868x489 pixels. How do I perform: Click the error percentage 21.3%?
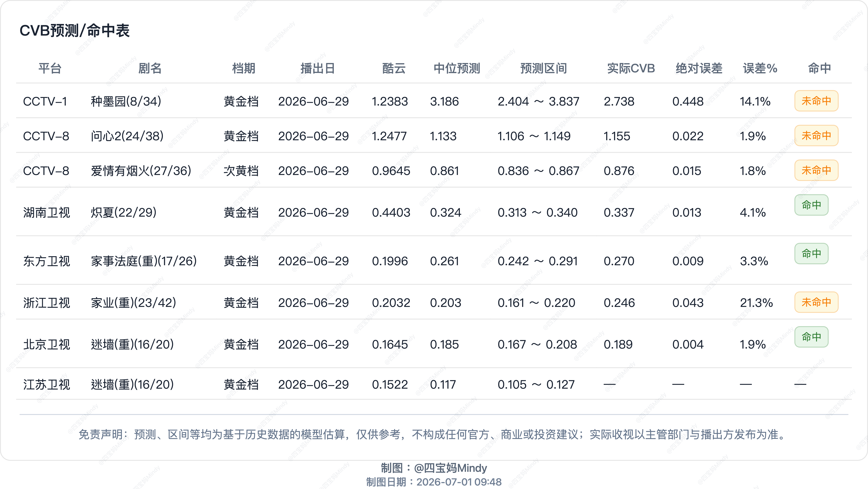click(x=757, y=303)
